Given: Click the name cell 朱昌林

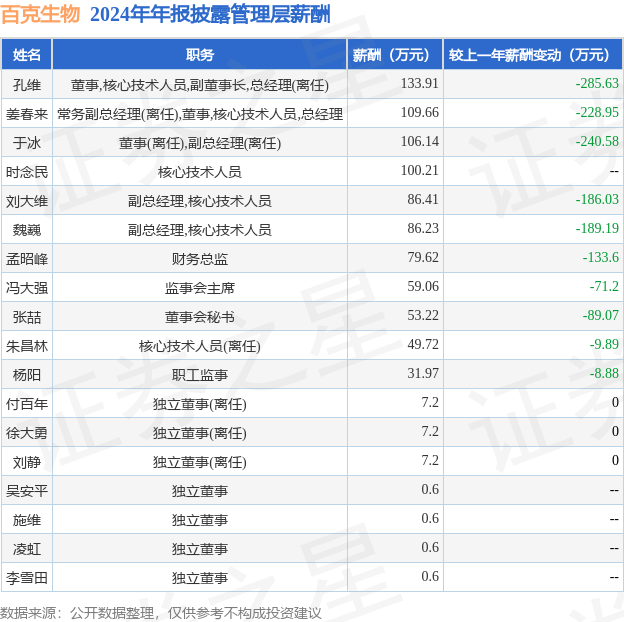Looking at the screenshot, I should [x=27, y=346].
